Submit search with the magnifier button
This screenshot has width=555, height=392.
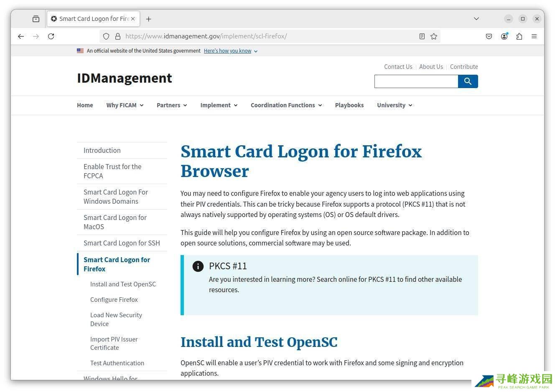468,81
